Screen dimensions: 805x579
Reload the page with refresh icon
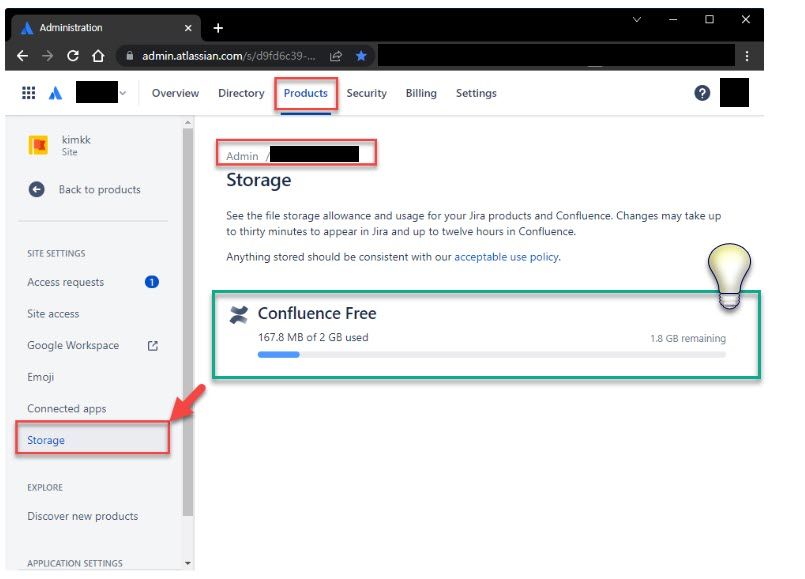tap(73, 55)
